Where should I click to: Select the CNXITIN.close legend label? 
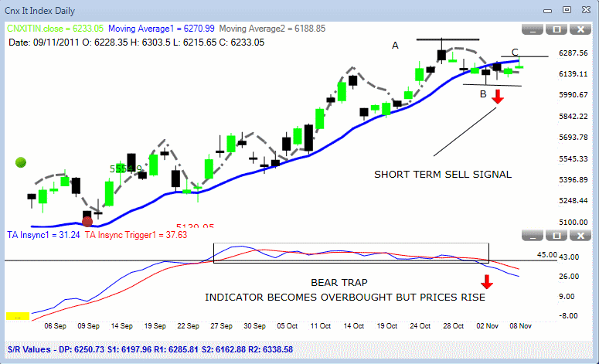56,29
